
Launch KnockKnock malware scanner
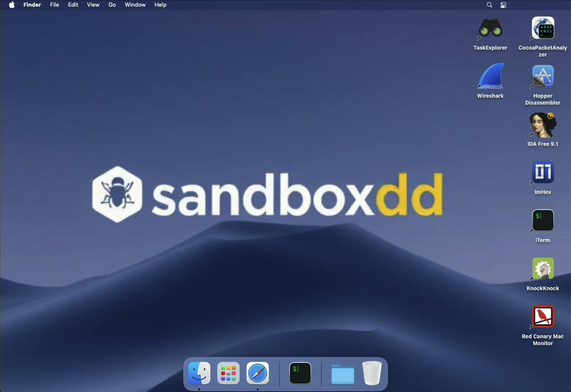point(542,269)
